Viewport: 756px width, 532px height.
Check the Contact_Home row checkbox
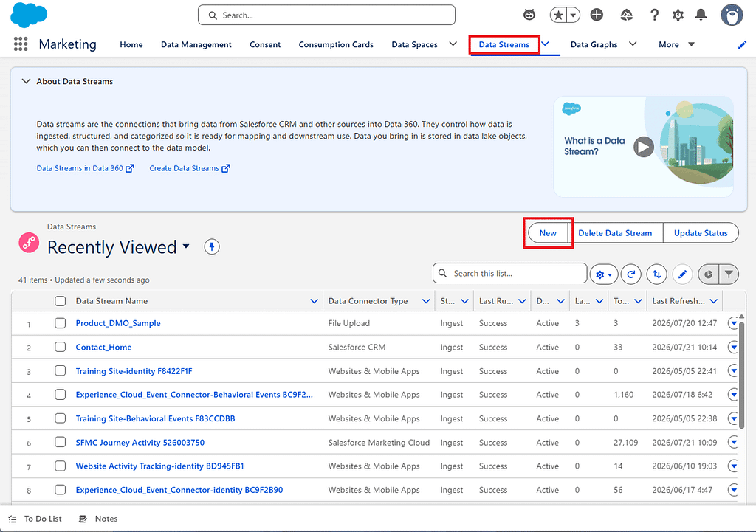(x=61, y=347)
